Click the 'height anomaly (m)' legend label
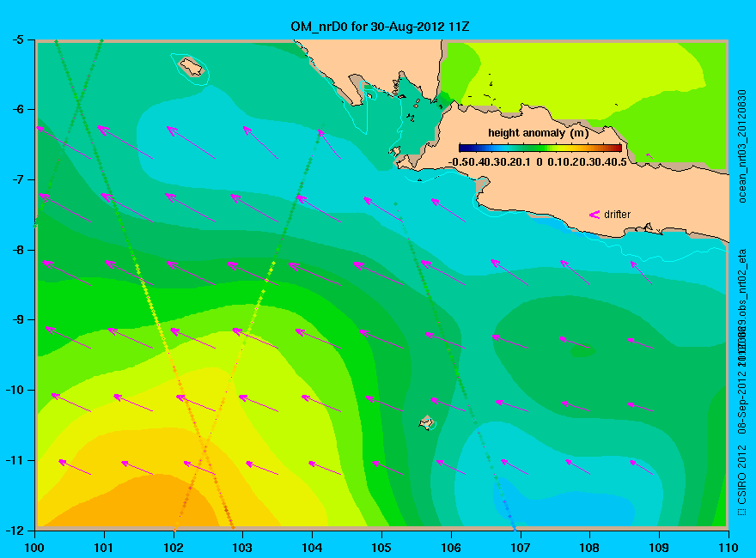 click(538, 133)
